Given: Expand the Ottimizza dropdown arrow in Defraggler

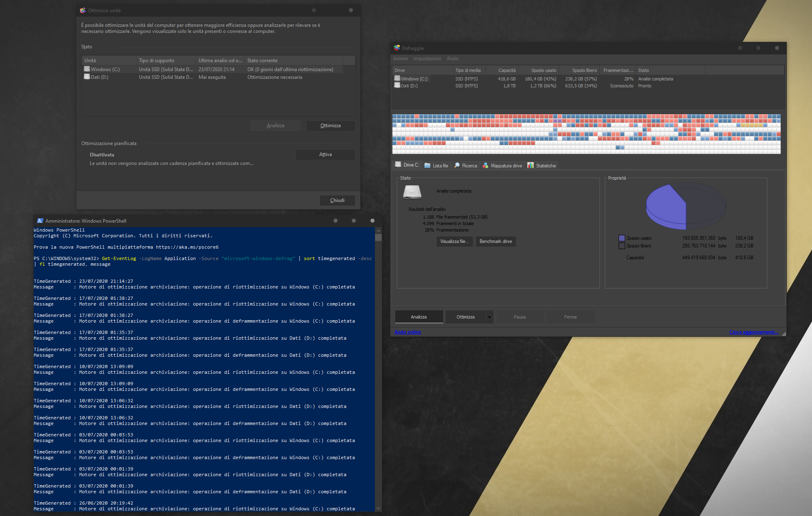Looking at the screenshot, I should (x=489, y=317).
